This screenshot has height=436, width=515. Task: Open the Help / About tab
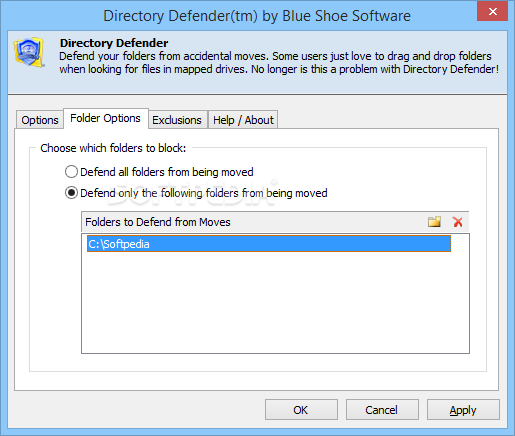click(243, 120)
